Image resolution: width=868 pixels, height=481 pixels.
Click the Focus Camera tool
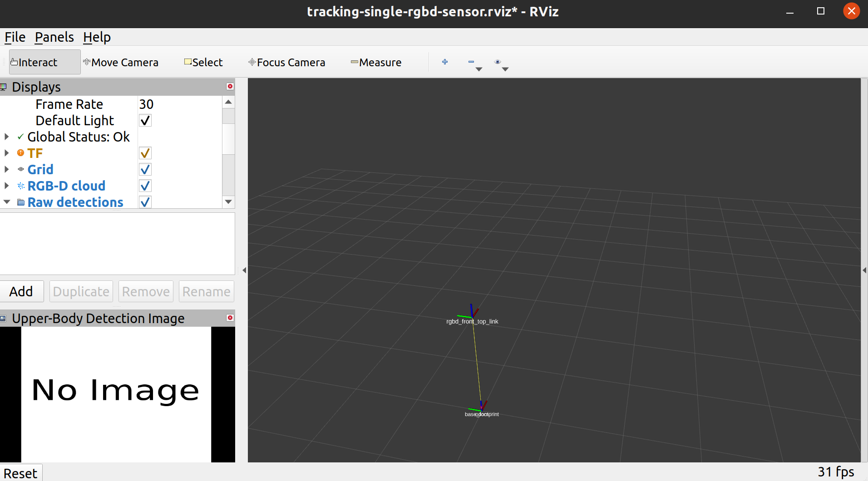tap(286, 62)
